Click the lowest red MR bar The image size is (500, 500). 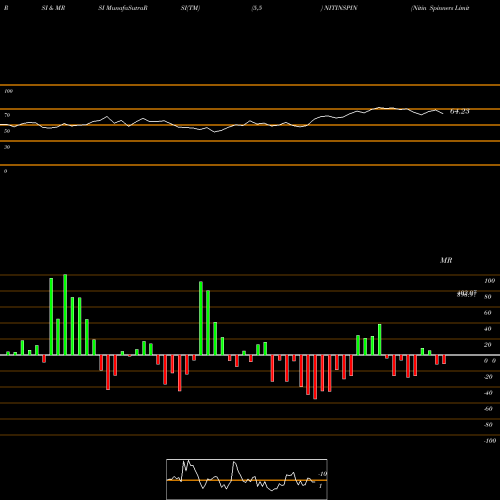[315, 377]
